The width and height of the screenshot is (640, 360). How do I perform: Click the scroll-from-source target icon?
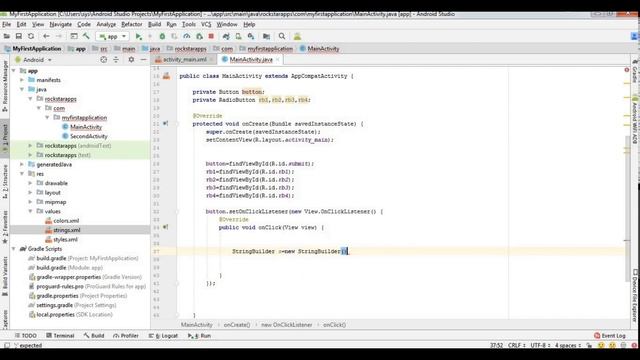click(104, 60)
